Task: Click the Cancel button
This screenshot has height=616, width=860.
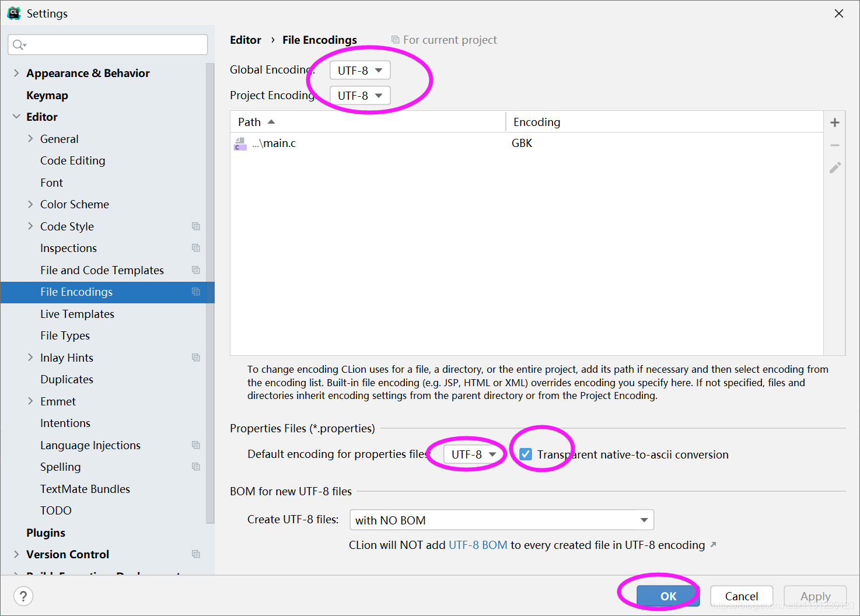Action: click(x=742, y=596)
